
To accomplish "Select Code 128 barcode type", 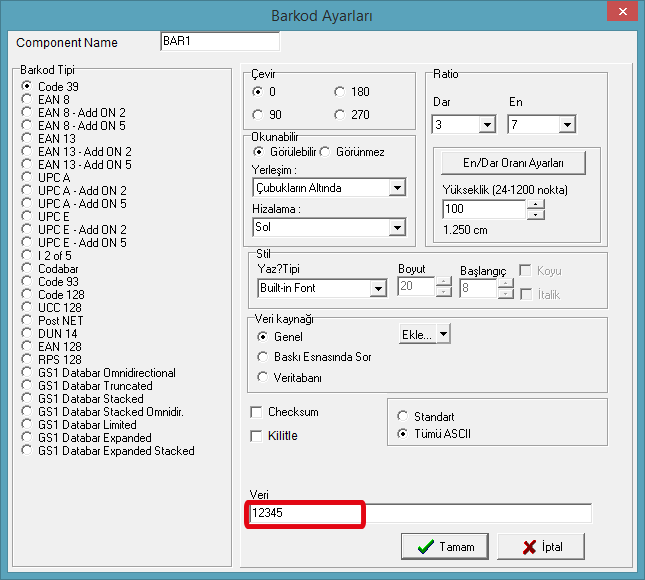I will point(28,295).
